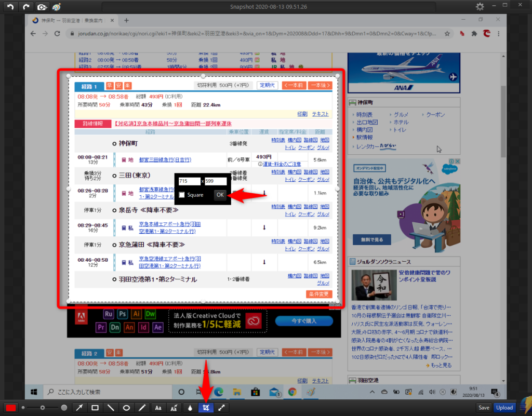
Task: Click 時刻表 in 神保町 sidebar
Action: [x=364, y=115]
